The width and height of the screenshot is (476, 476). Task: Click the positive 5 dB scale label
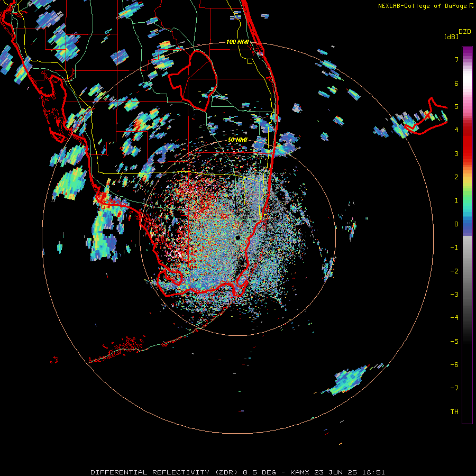[x=456, y=106]
